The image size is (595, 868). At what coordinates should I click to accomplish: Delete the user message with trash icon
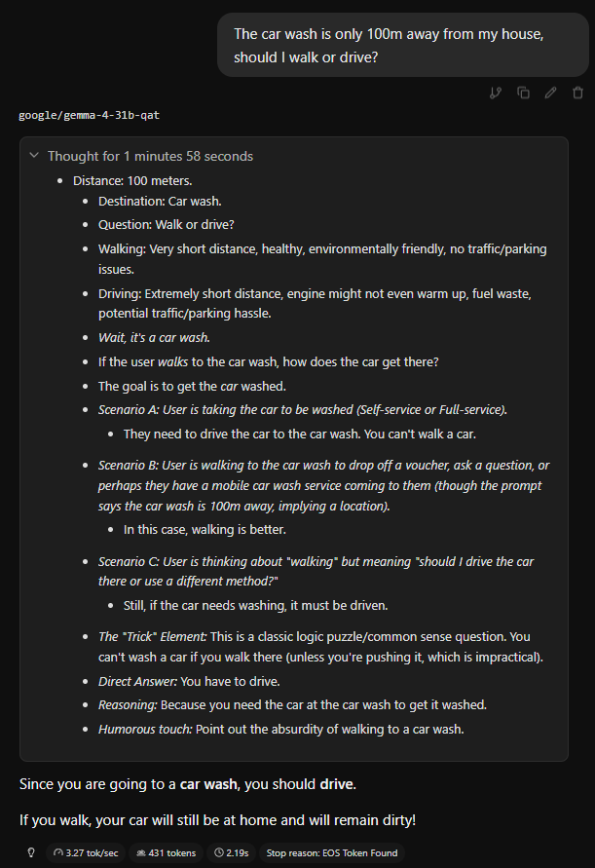pyautogui.click(x=577, y=93)
